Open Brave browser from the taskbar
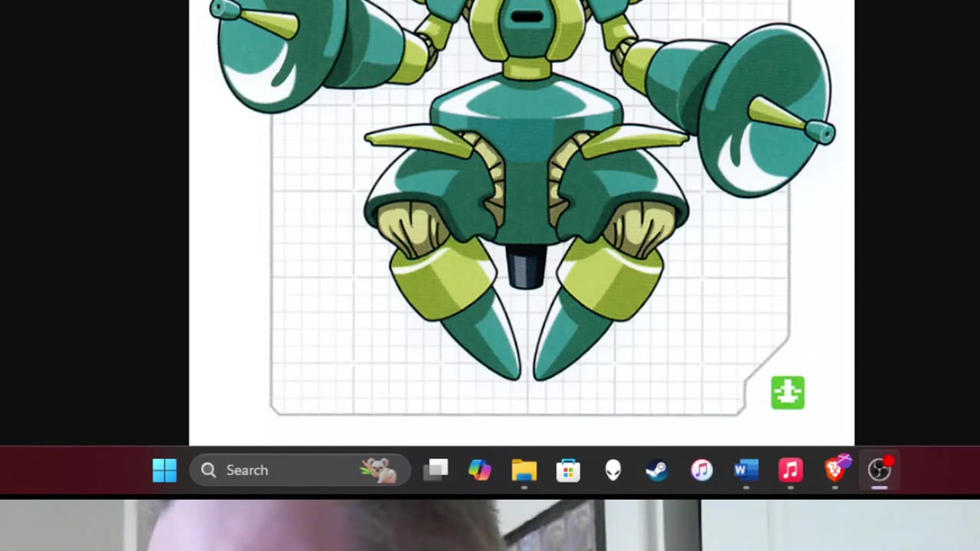980x551 pixels. 835,469
